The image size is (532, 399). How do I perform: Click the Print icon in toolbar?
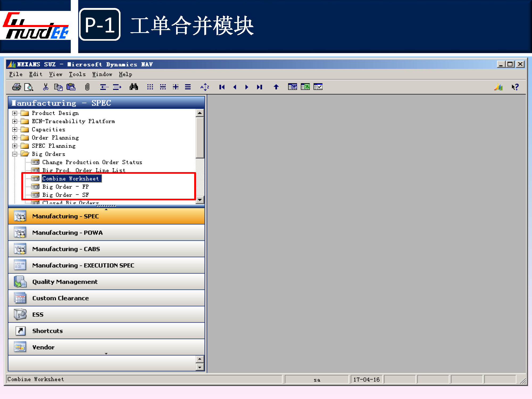[16, 87]
